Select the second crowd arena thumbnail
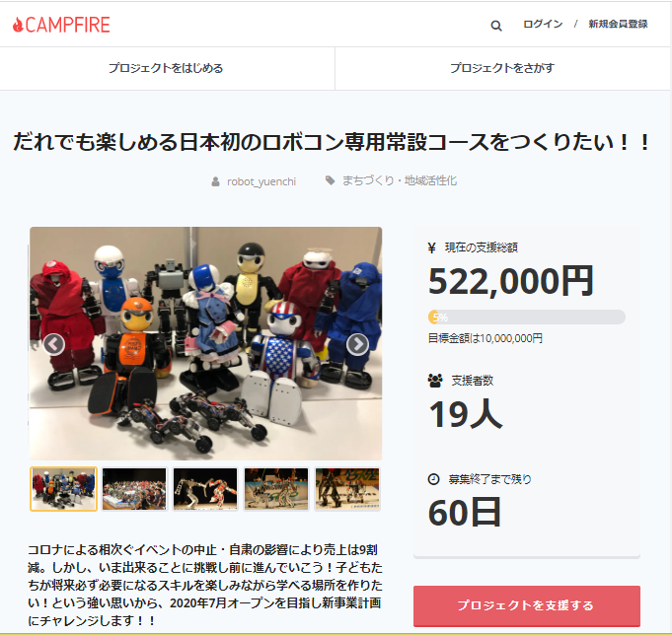The height and width of the screenshot is (635, 672). tap(134, 489)
